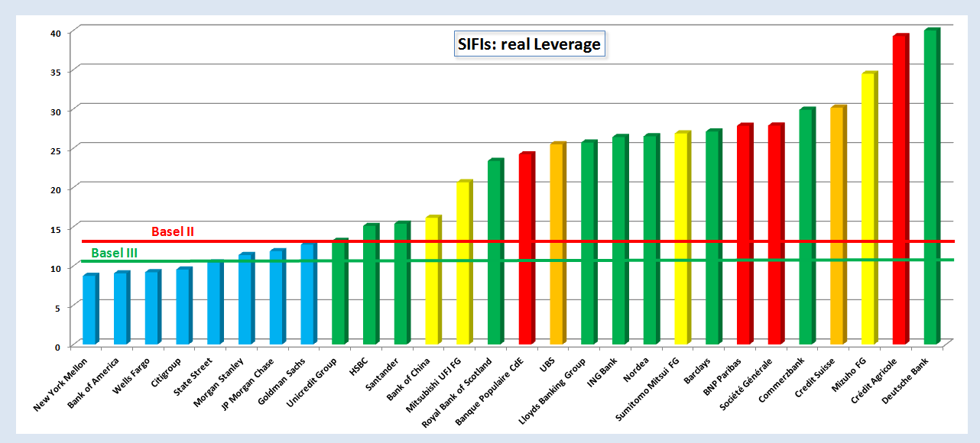Select the Morgan Stanley bar
Viewport: 980px width, 443px height.
(x=245, y=299)
